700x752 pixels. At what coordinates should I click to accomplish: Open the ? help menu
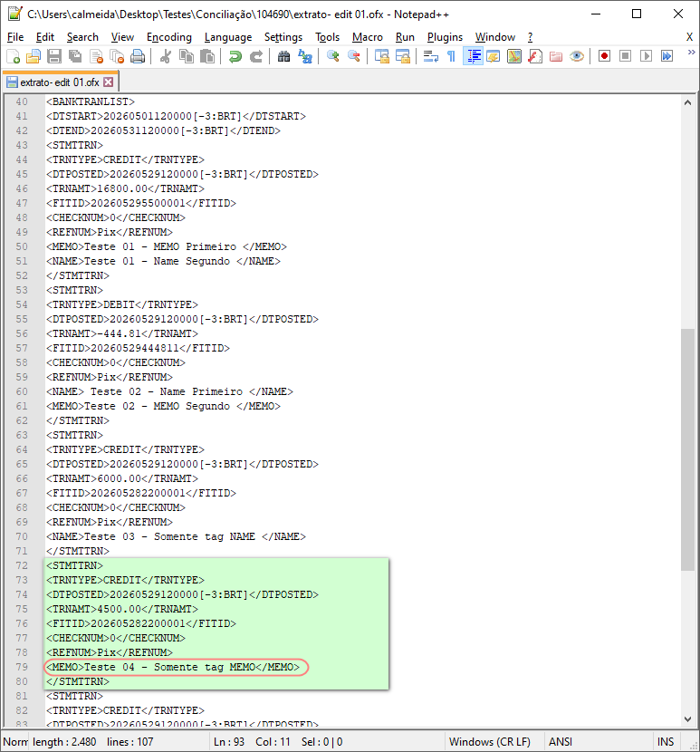click(530, 37)
